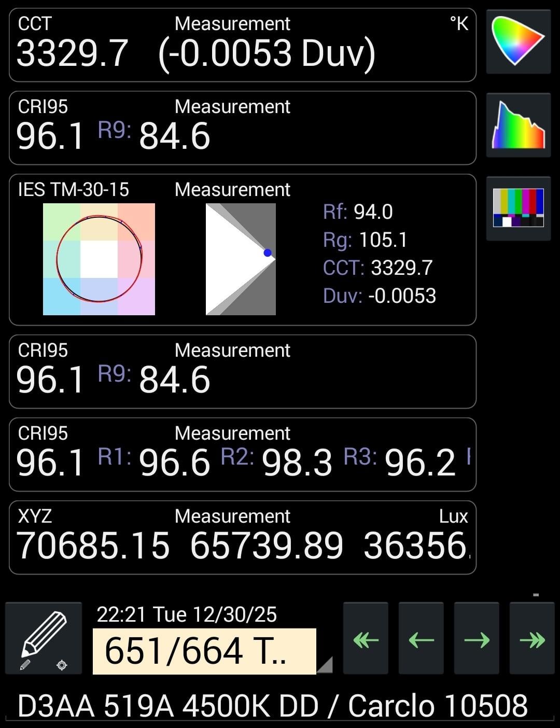Select the CCT 3329.7 measurement panel

(x=242, y=45)
